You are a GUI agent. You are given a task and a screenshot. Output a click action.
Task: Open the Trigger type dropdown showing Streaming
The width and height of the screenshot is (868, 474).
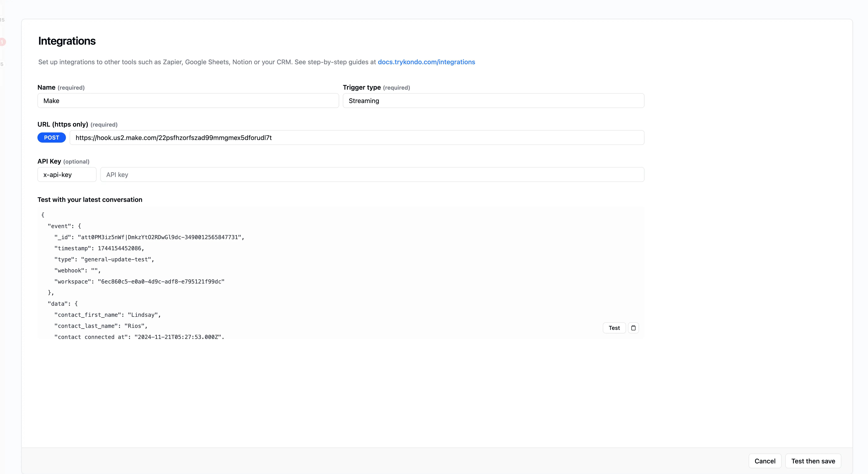(x=493, y=101)
